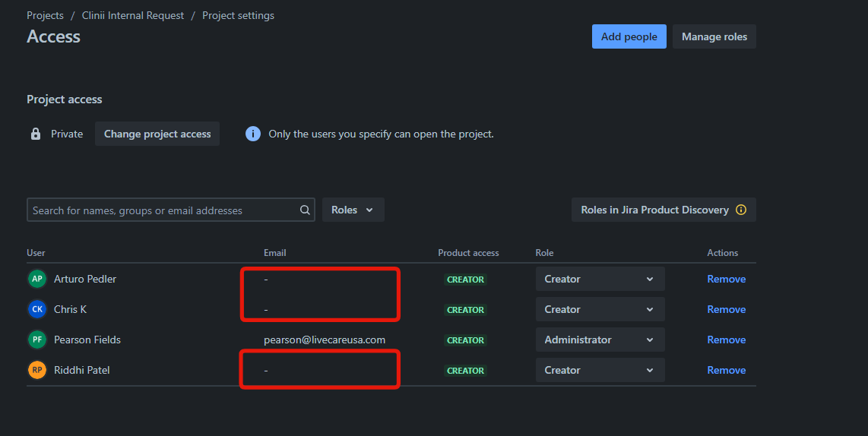This screenshot has width=868, height=436.
Task: Click Pearson Fields' PF avatar icon
Action: point(37,340)
